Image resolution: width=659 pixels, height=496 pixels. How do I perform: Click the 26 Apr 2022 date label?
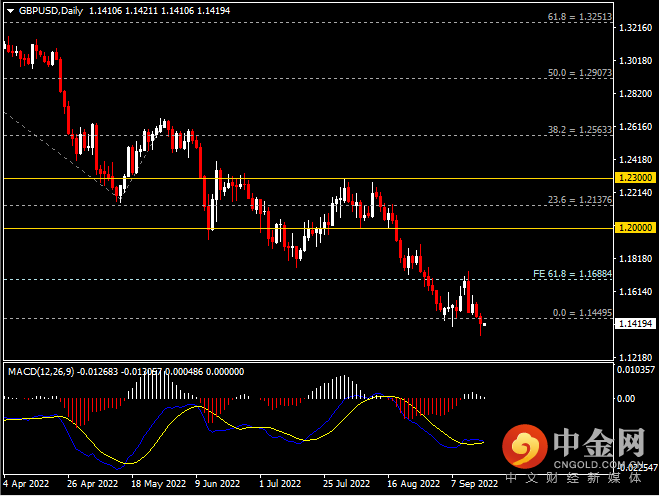click(92, 484)
